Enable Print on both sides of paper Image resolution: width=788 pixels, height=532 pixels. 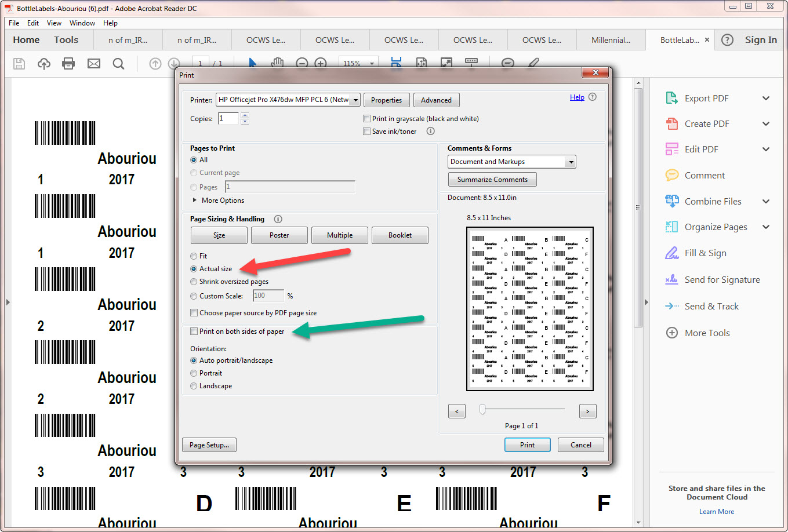(x=194, y=331)
